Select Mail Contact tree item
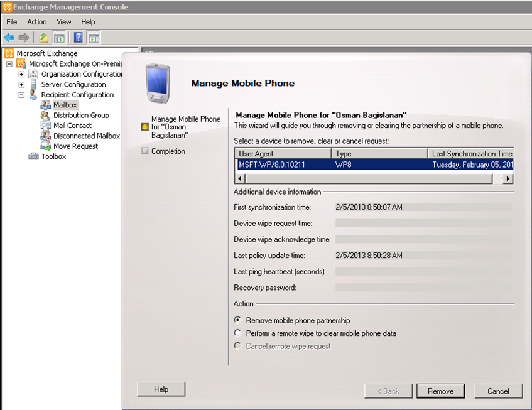 (x=72, y=126)
